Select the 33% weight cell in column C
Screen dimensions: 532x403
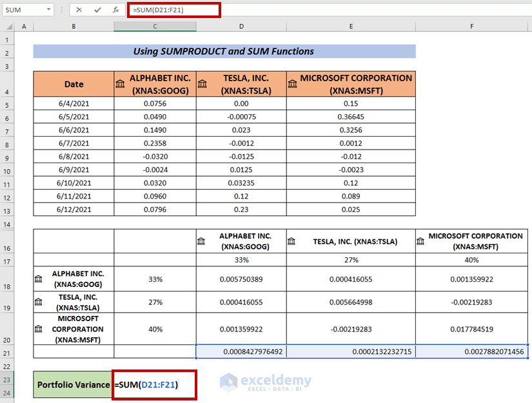click(x=155, y=279)
